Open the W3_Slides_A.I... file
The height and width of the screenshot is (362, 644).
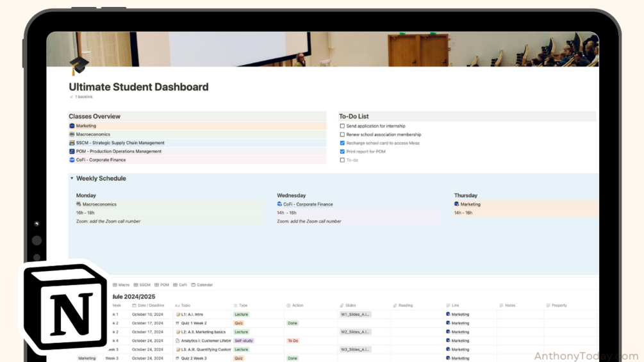click(355, 350)
